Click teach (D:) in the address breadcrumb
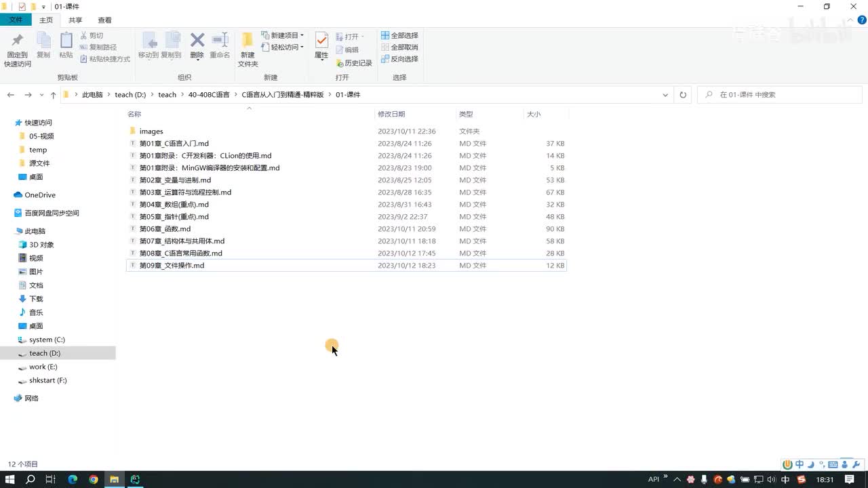 [x=130, y=95]
